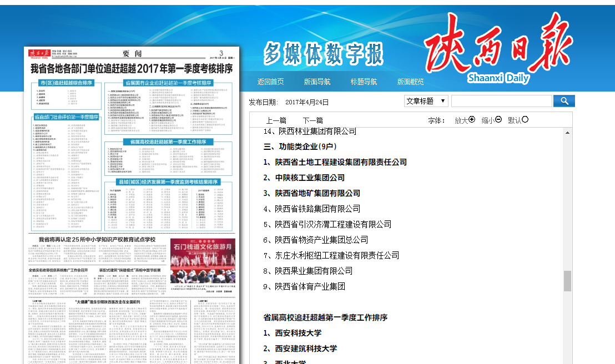Screen dimensions: 615x364
Task: Open 版面概览 menu item
Action: (x=410, y=82)
